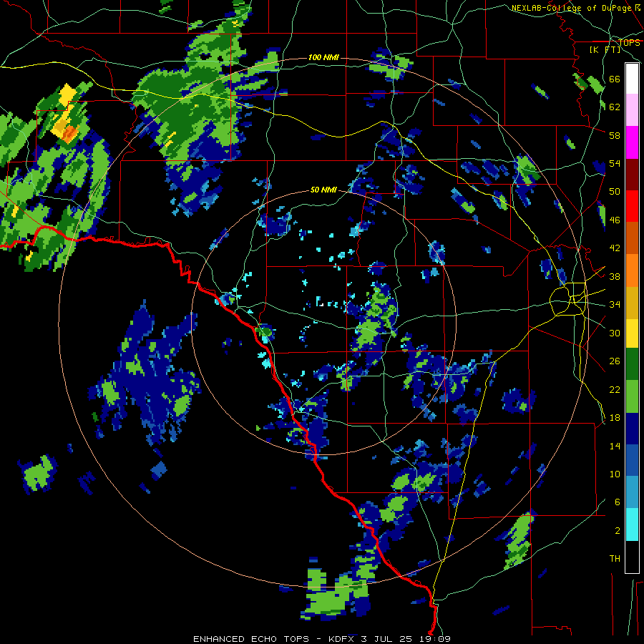Click the dark orange legend swatch
The height and width of the screenshot is (644, 644).
tap(632, 238)
